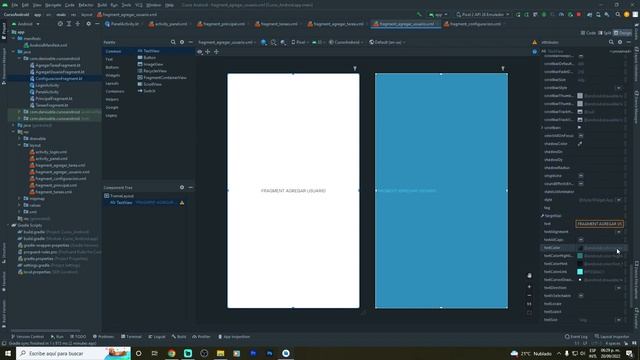640x360 pixels.
Task: Click the textColorHighlight teal color swatch
Action: [580, 256]
